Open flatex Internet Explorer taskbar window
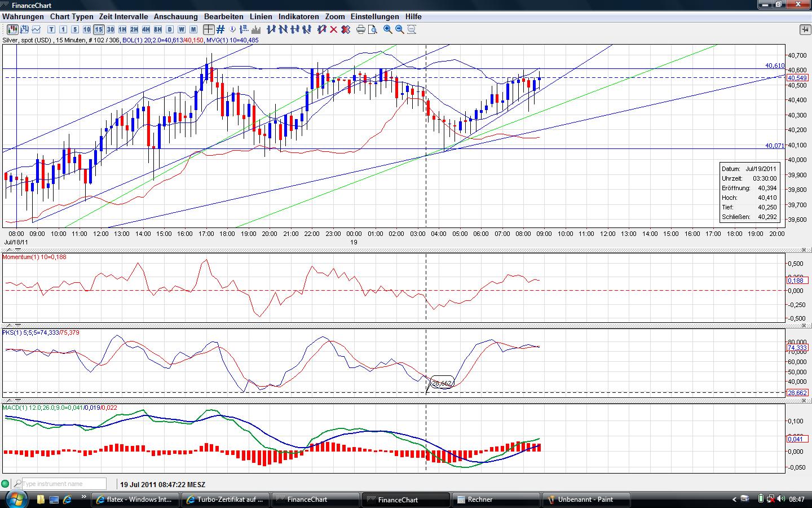Screen dimensions: 812x508 [x=135, y=500]
